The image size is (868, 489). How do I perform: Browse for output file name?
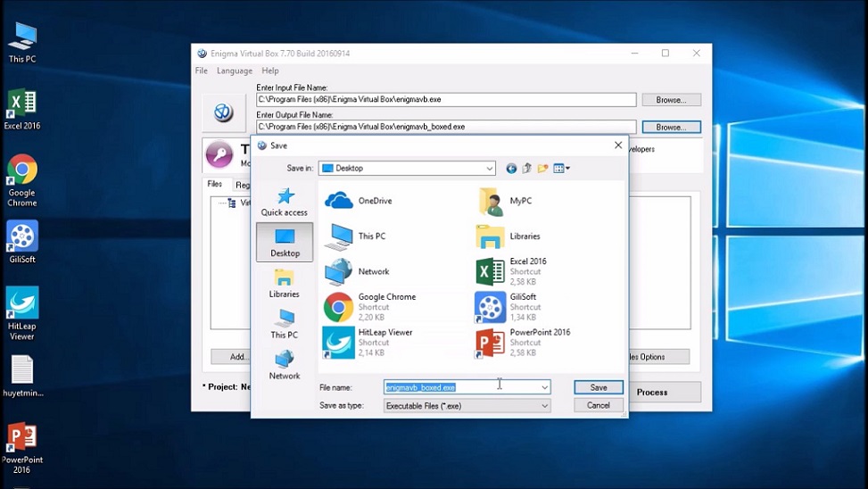pos(672,127)
